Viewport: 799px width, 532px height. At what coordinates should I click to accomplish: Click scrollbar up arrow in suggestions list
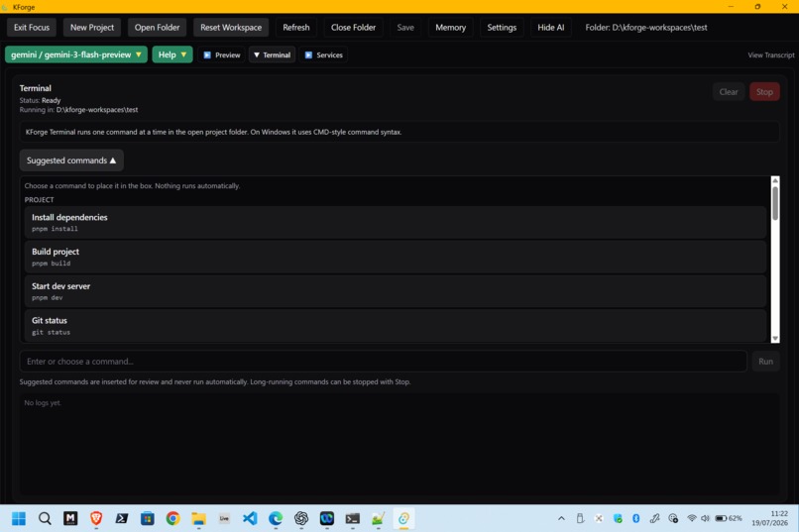775,180
